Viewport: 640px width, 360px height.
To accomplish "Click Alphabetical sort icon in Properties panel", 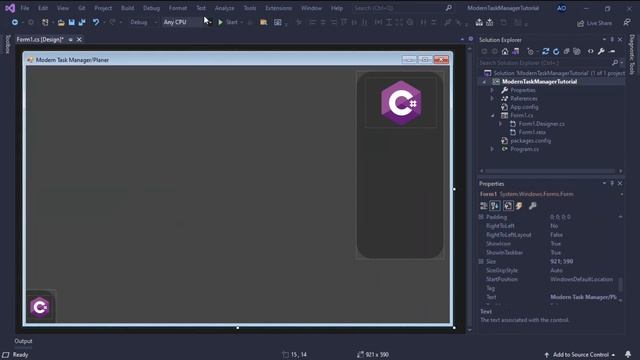I will [495, 206].
